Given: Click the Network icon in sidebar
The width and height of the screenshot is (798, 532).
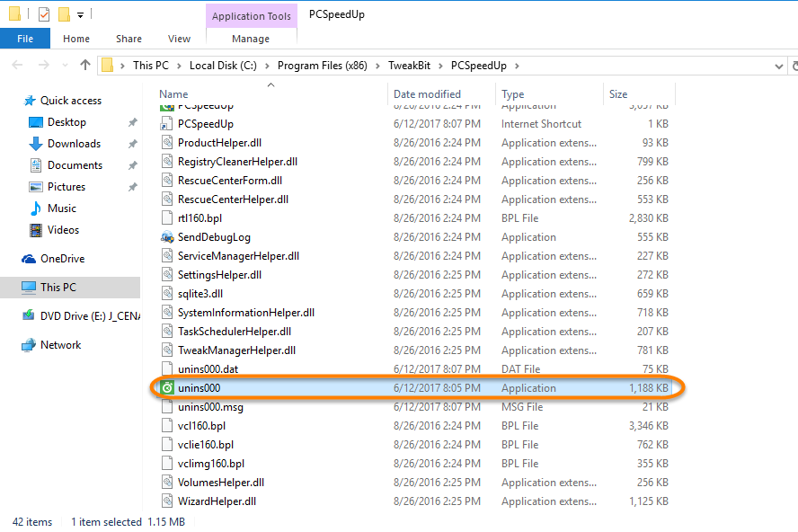Looking at the screenshot, I should (29, 345).
